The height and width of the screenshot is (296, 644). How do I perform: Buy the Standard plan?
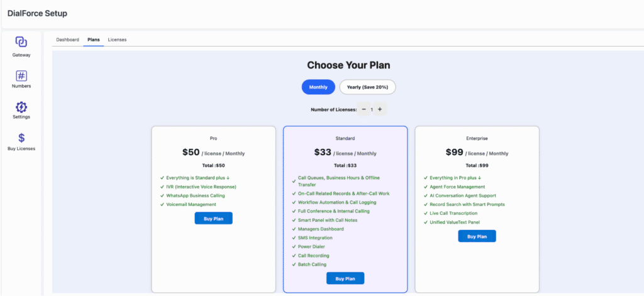point(345,278)
